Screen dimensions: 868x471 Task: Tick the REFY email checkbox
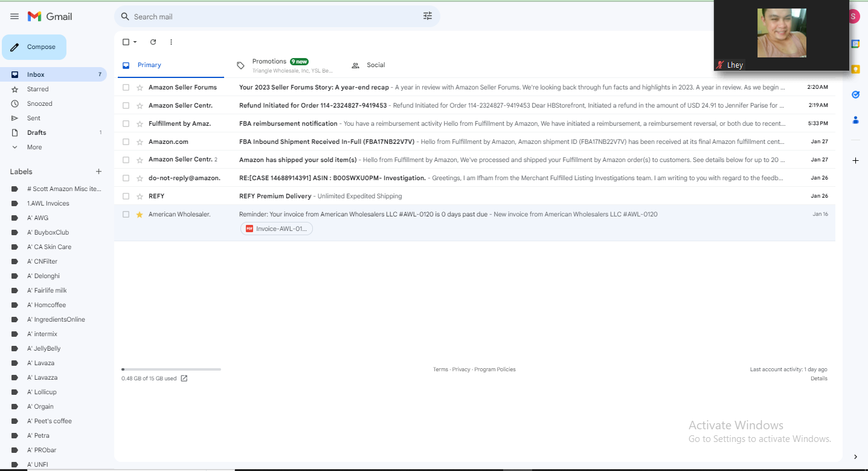point(126,196)
